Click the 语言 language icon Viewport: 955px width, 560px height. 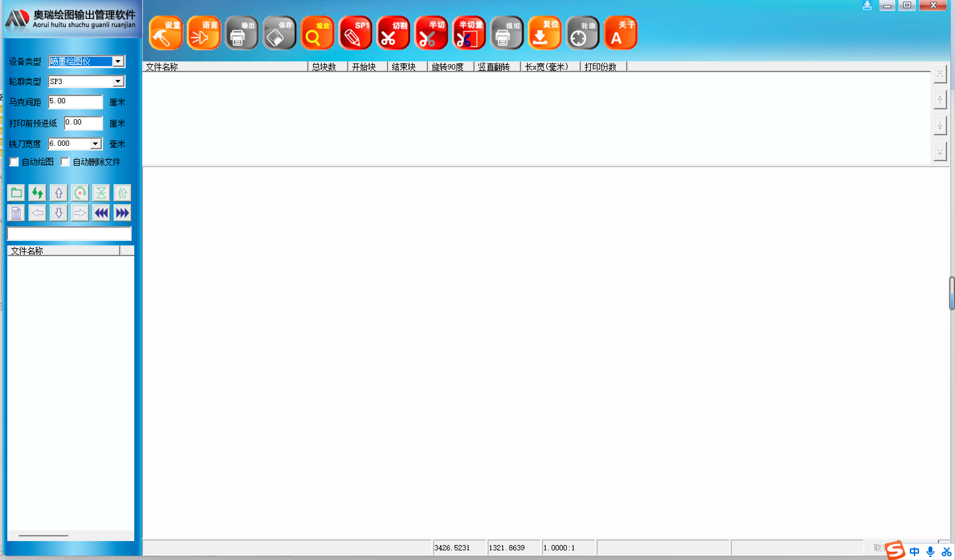[x=203, y=33]
